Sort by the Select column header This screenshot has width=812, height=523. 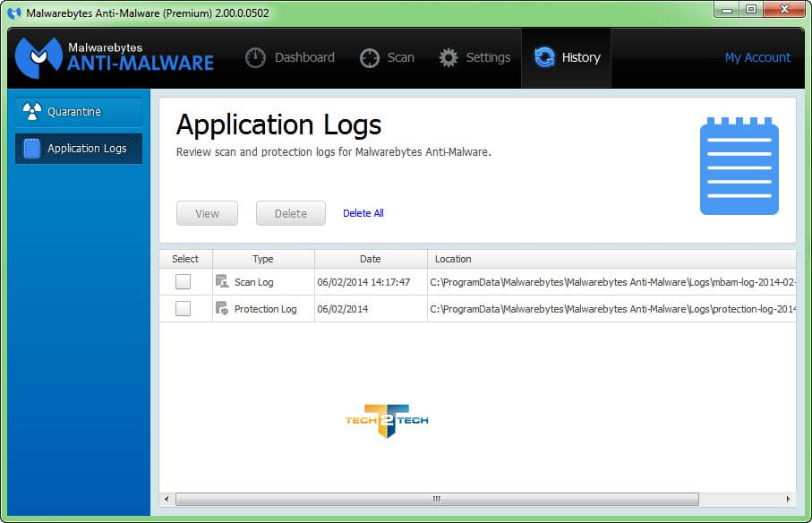pyautogui.click(x=185, y=259)
